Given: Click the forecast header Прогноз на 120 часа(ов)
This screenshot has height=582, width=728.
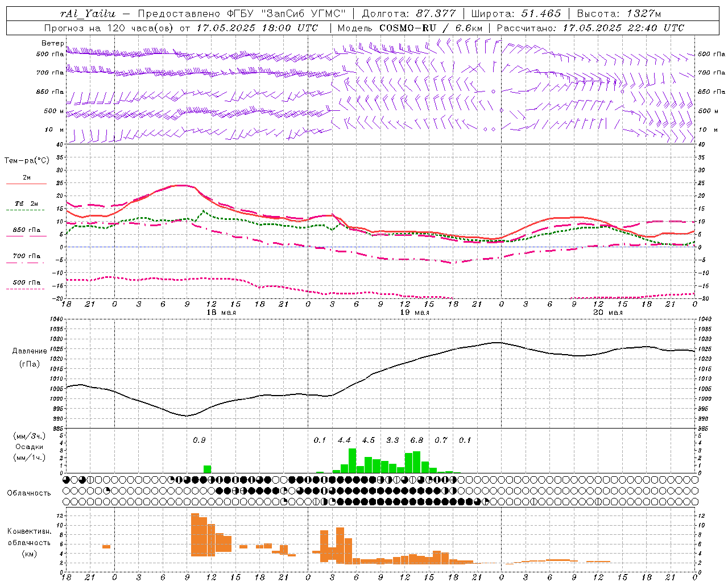Looking at the screenshot, I should tap(109, 28).
